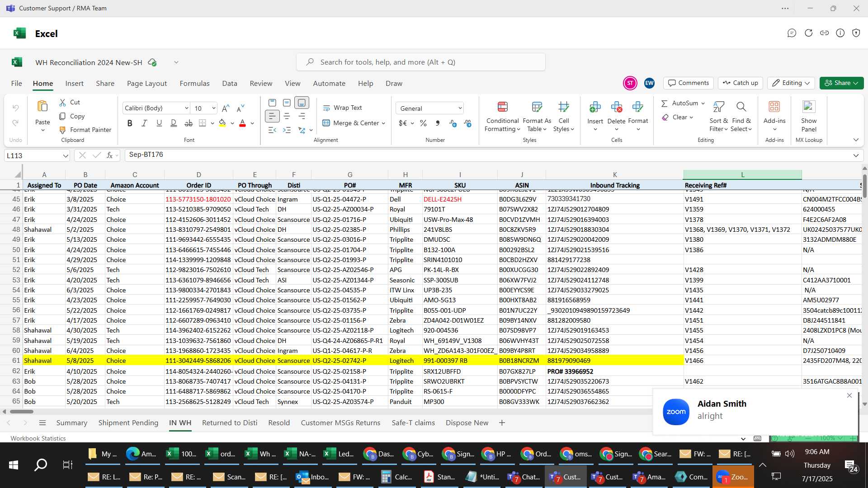The image size is (868, 488).
Task: Click Delete cells icon
Action: pos(616,107)
